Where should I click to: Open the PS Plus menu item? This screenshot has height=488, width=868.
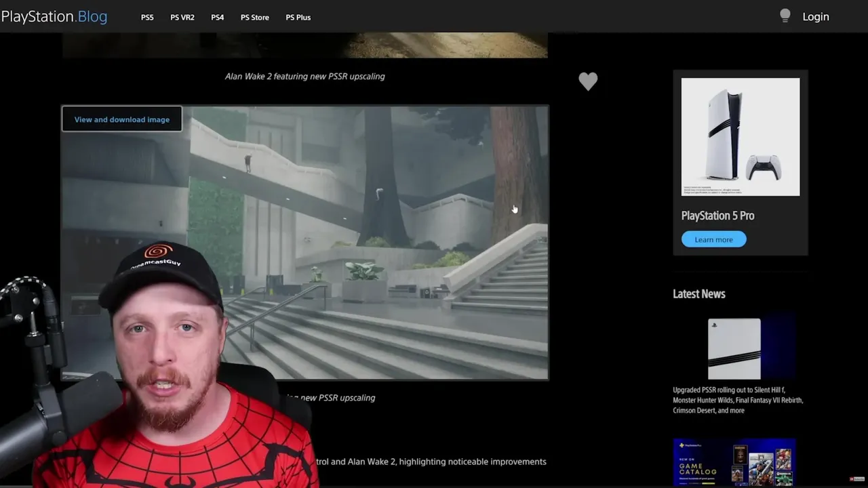[298, 17]
